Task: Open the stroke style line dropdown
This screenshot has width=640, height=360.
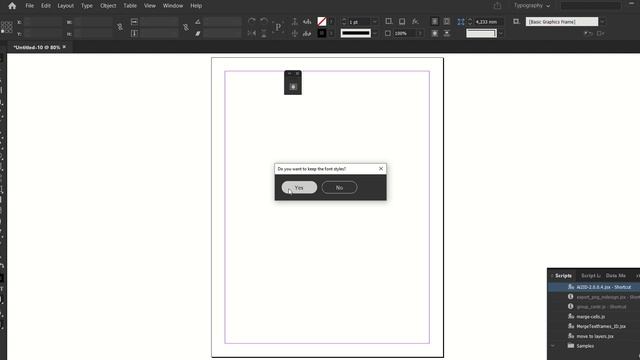Action: point(375,33)
